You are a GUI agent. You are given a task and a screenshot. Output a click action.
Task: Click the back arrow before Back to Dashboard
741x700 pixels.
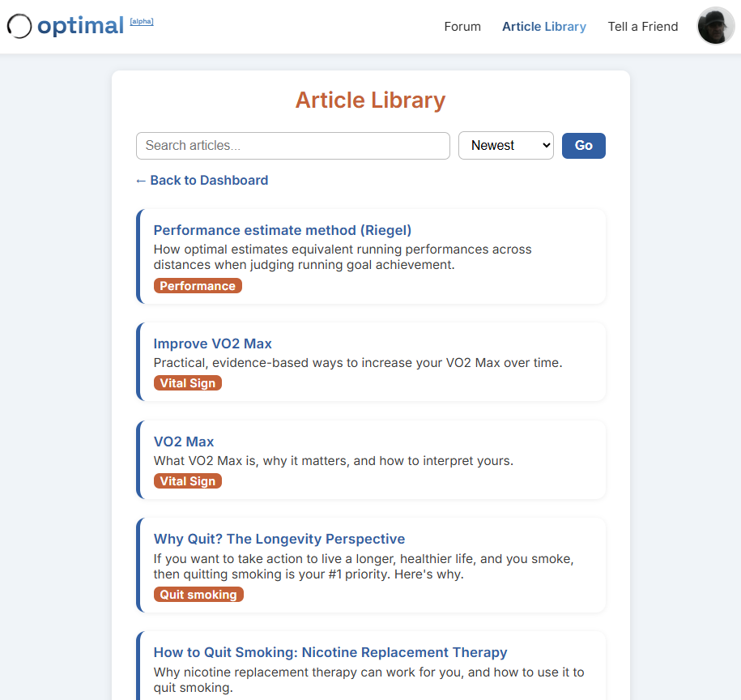click(x=140, y=180)
